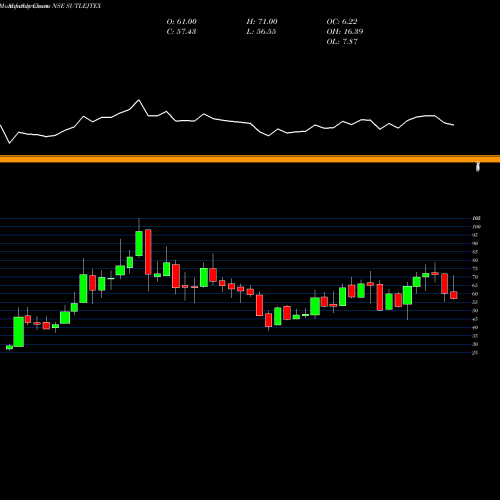Select the OC: 6.22 reading
This screenshot has width=500, height=500.
coord(342,22)
